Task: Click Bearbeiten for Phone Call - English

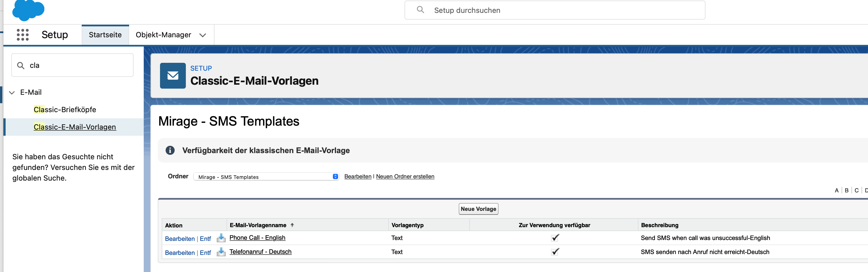Action: click(180, 239)
